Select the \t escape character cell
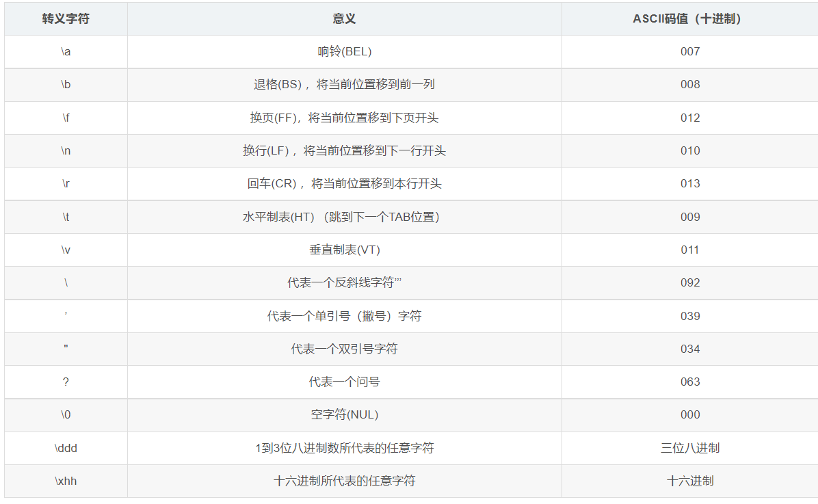818x504 pixels. coord(66,217)
